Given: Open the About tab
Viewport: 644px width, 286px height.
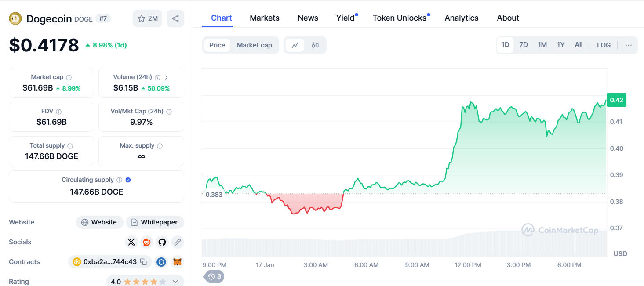Looking at the screenshot, I should coord(508,18).
